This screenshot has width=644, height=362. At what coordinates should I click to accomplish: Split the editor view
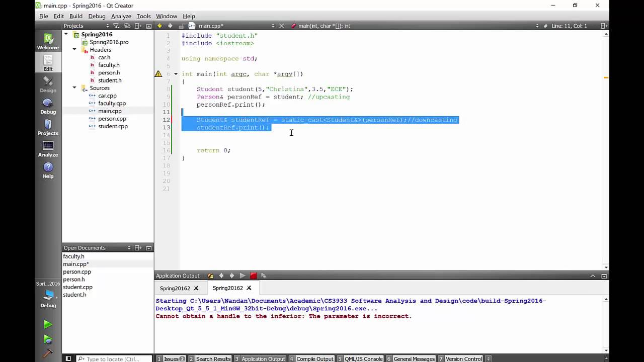[604, 26]
